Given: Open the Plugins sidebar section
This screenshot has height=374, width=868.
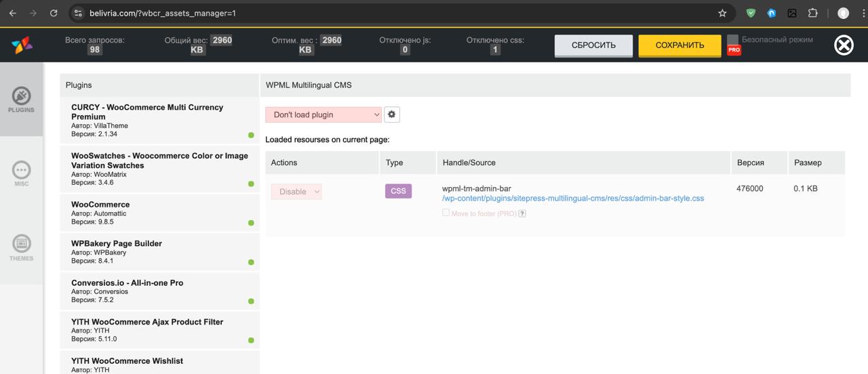Looking at the screenshot, I should (x=21, y=99).
